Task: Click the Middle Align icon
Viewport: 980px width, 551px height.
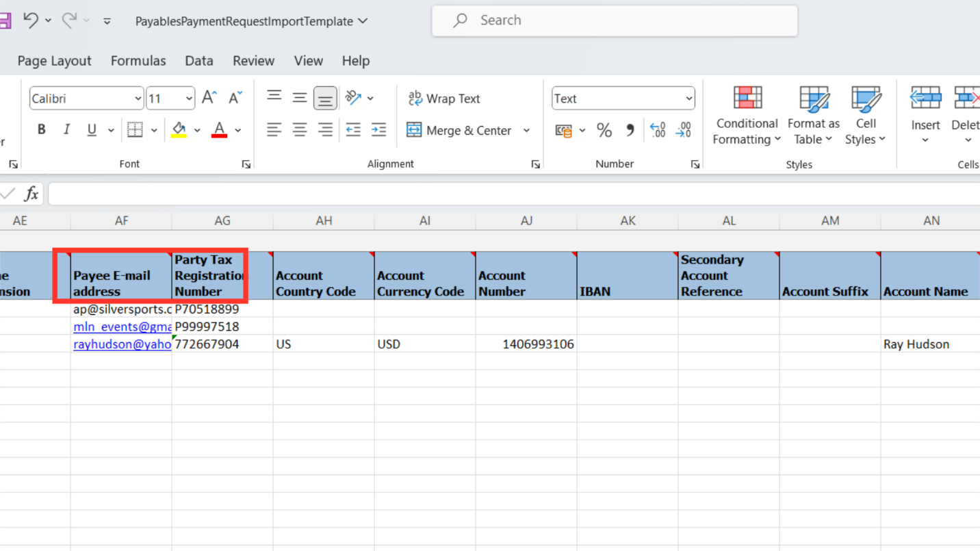Action: 300,97
